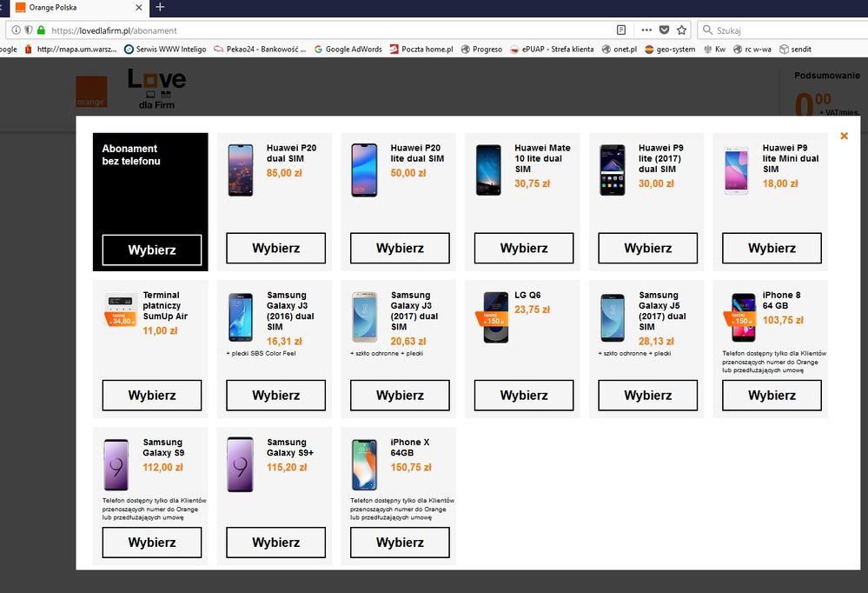
Task: Click the Samsung Galaxy J3 (2017) image
Action: pos(365,317)
